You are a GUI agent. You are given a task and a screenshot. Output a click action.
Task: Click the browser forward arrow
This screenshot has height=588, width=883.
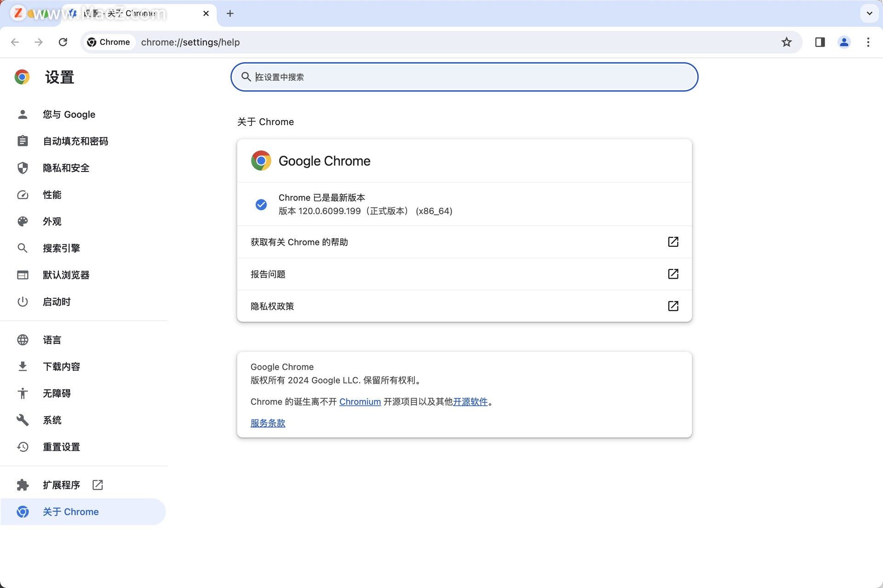coord(39,42)
